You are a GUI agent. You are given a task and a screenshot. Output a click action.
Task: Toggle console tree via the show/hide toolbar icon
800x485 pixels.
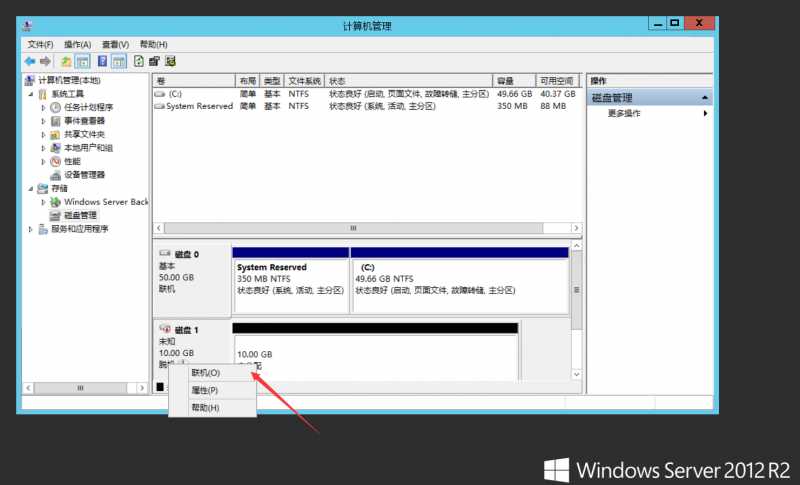[x=82, y=62]
